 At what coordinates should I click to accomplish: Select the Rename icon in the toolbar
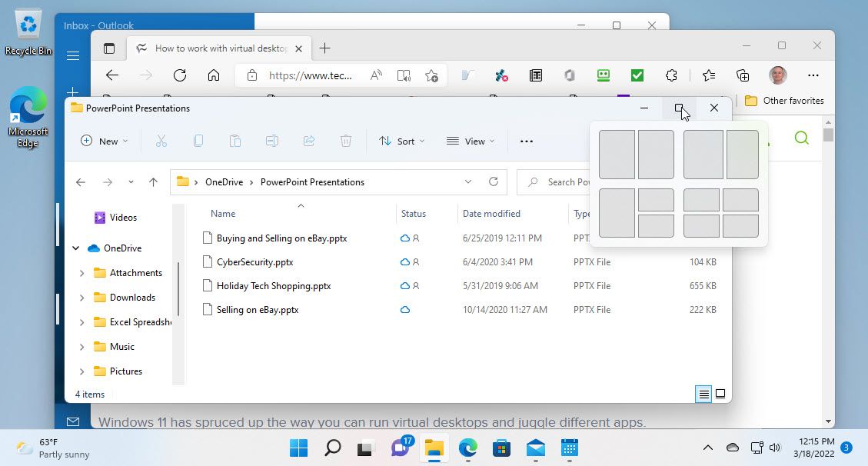coord(271,141)
